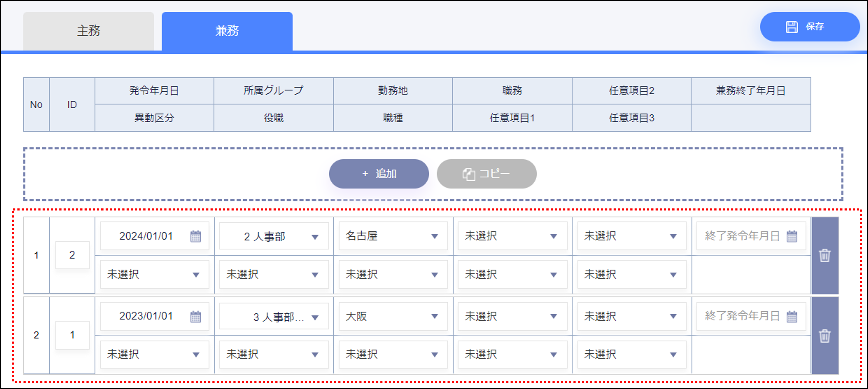Open calendar for 2023/01/01 date field
The height and width of the screenshot is (389, 868).
pyautogui.click(x=195, y=316)
